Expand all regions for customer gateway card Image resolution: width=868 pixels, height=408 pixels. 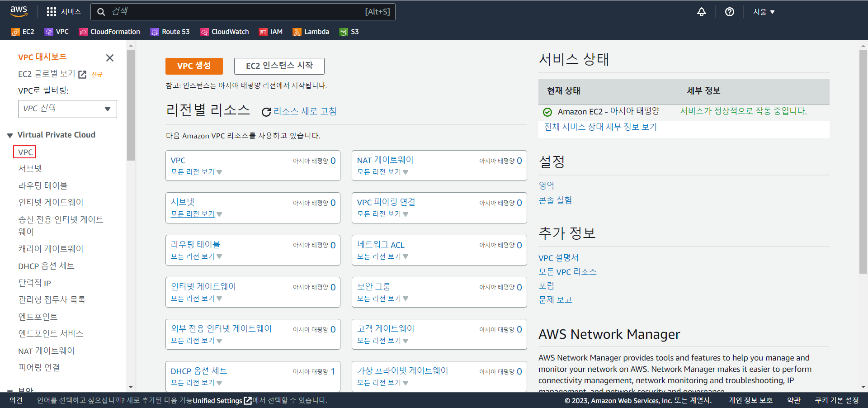click(382, 341)
